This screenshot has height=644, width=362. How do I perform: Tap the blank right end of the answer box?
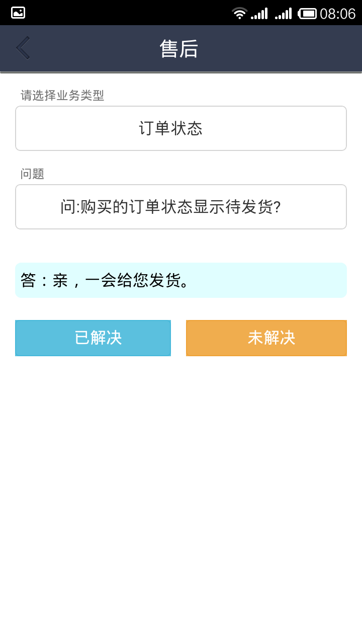[x=292, y=280]
